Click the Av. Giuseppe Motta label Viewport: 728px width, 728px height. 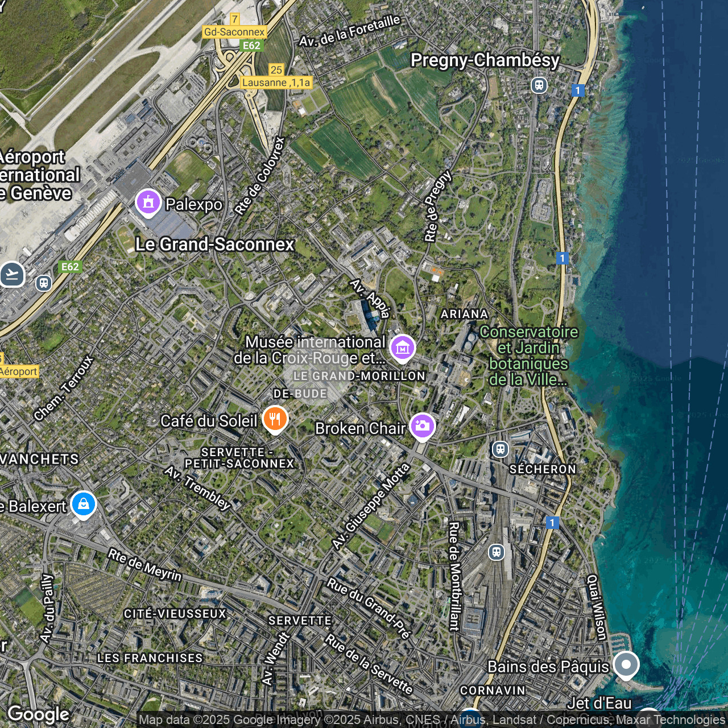(x=371, y=506)
